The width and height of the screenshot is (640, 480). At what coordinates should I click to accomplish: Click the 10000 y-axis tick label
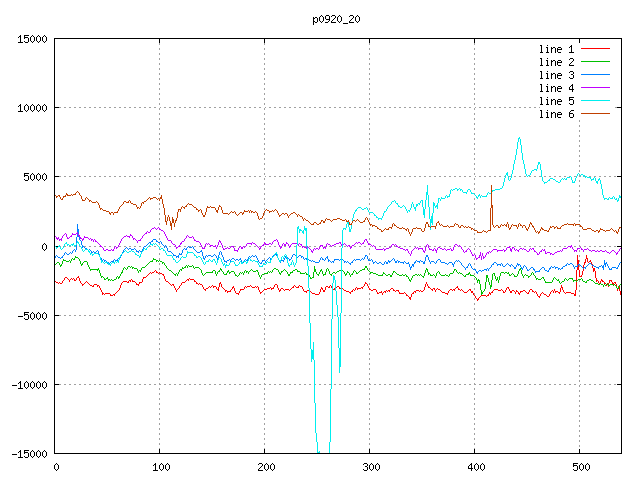[31, 108]
